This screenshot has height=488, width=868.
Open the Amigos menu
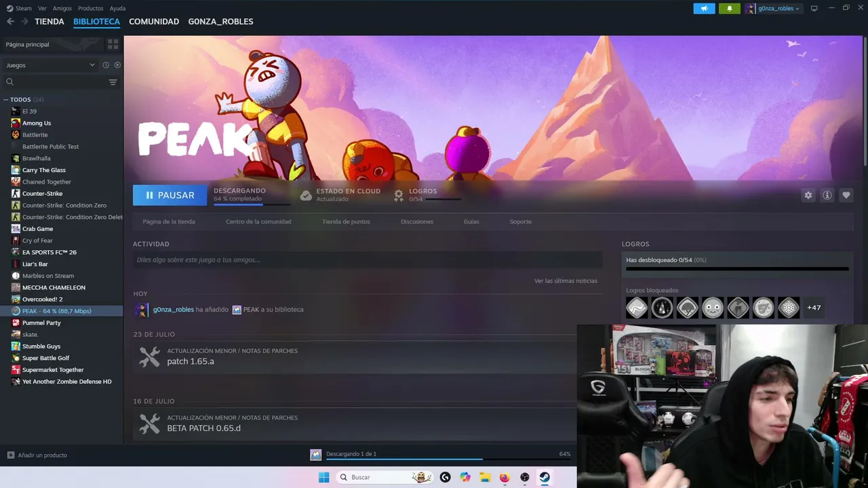[x=62, y=8]
